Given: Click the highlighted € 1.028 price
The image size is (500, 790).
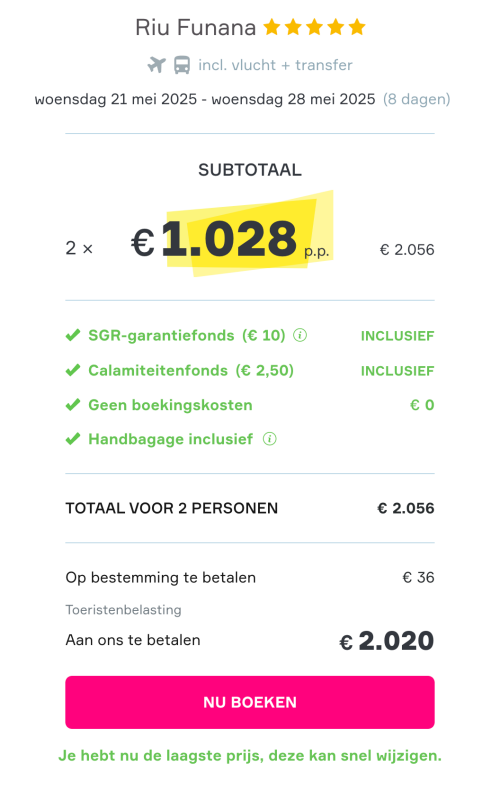Looking at the screenshot, I should click(229, 239).
